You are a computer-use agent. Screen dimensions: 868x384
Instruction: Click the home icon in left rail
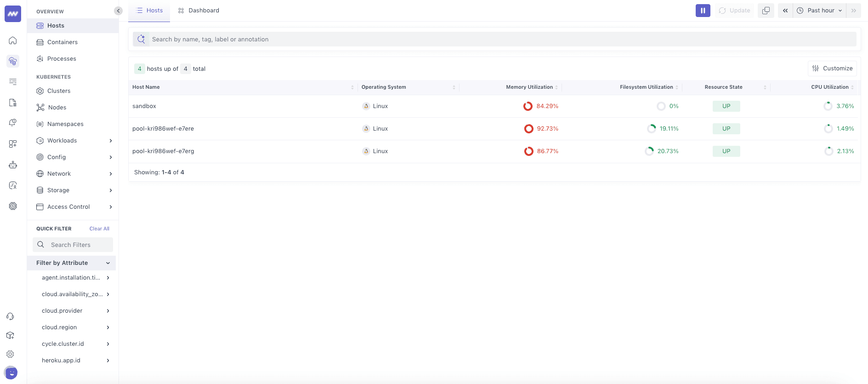click(x=13, y=40)
